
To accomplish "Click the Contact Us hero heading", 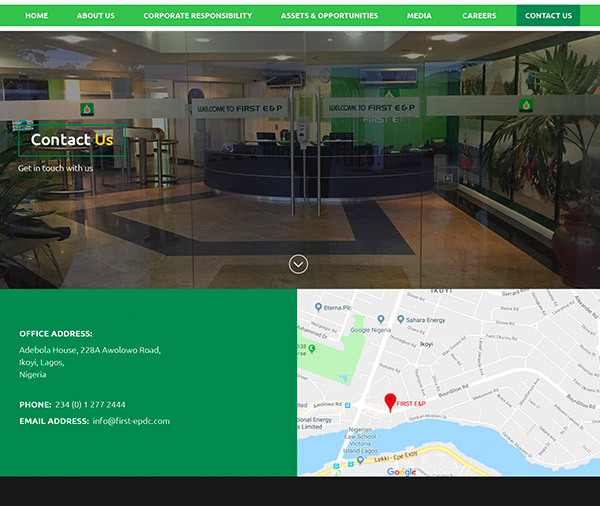I will [72, 140].
